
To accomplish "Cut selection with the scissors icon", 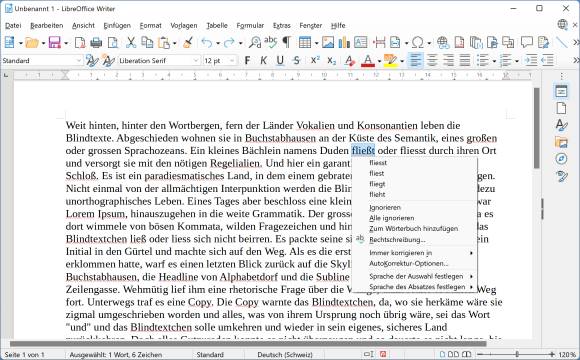I will click(x=131, y=43).
